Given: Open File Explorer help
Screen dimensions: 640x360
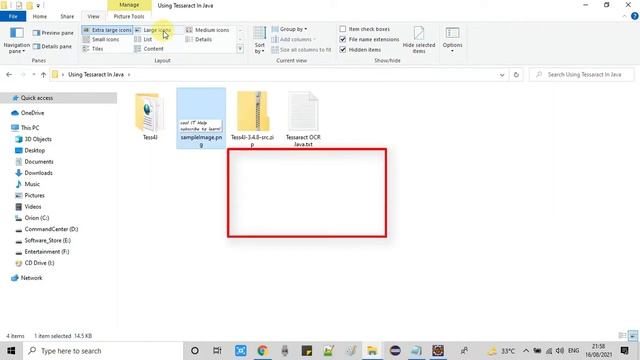Looking at the screenshot, I should [634, 16].
